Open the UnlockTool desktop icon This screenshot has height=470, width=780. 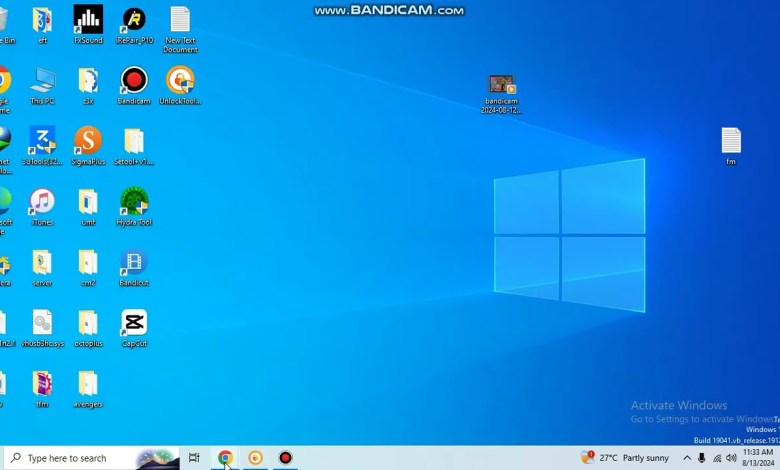pos(180,80)
